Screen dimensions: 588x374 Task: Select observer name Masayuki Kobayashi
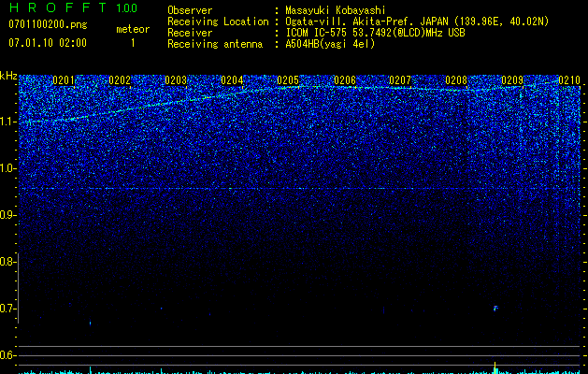(336, 10)
